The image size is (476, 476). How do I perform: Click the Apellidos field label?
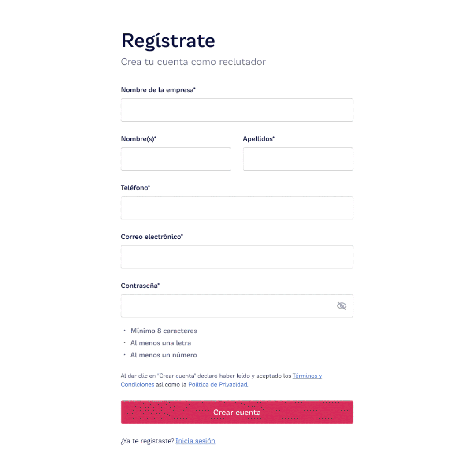[259, 139]
